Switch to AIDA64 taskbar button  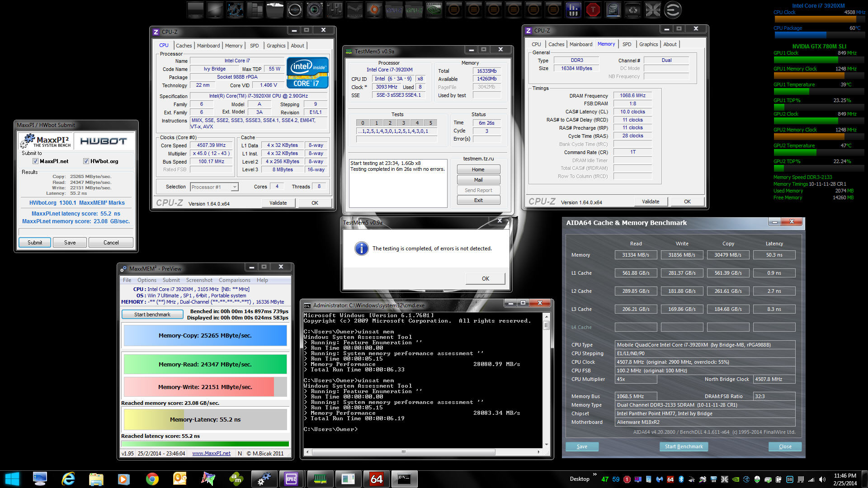coord(377,479)
